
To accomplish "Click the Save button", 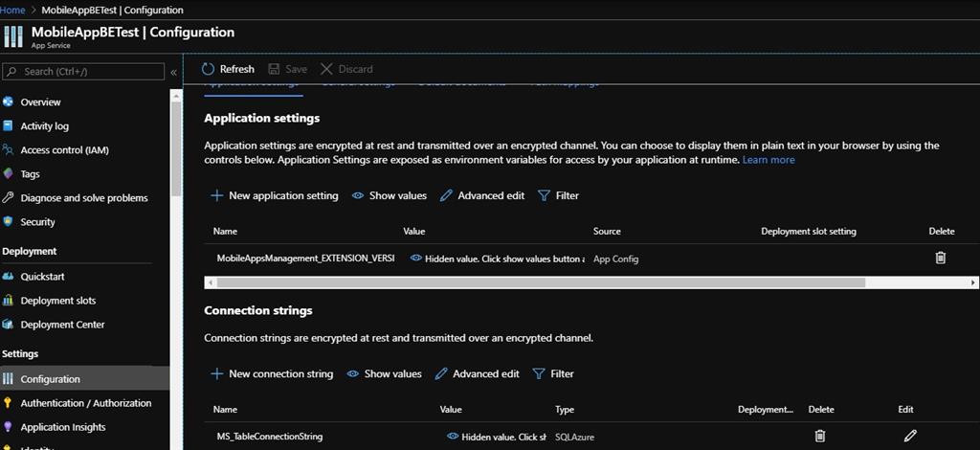I will click(x=287, y=69).
